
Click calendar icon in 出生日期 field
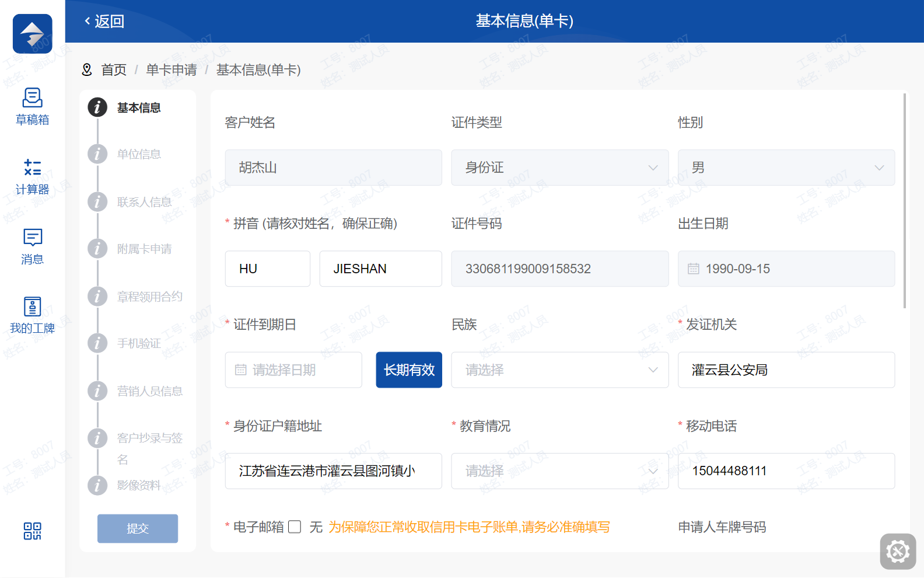(x=693, y=269)
